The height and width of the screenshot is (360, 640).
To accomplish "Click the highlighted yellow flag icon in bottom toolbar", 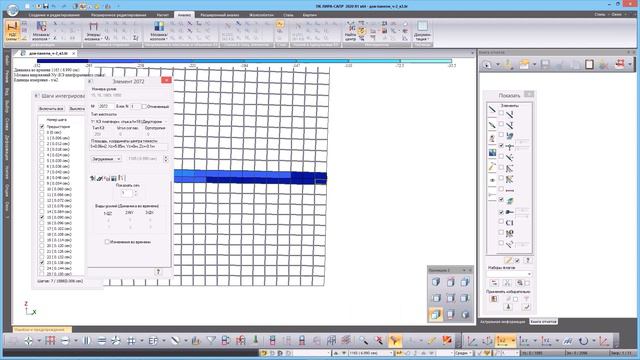I will pyautogui.click(x=395, y=340).
